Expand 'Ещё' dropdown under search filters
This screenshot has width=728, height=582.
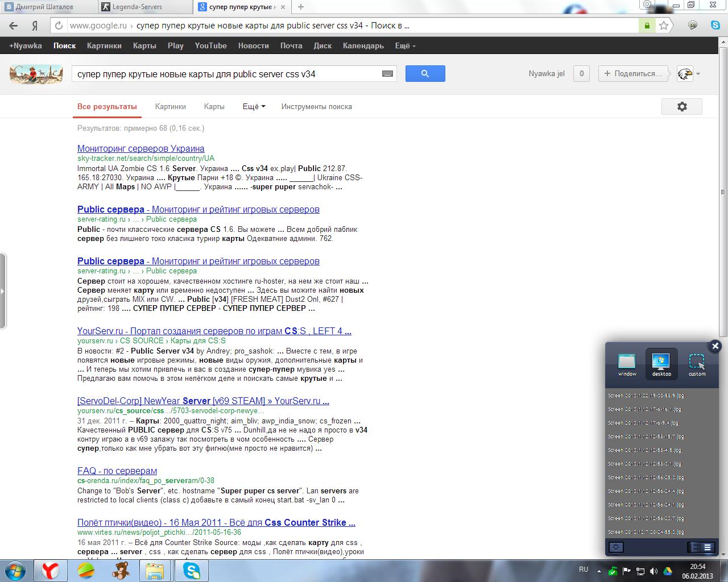coord(254,106)
